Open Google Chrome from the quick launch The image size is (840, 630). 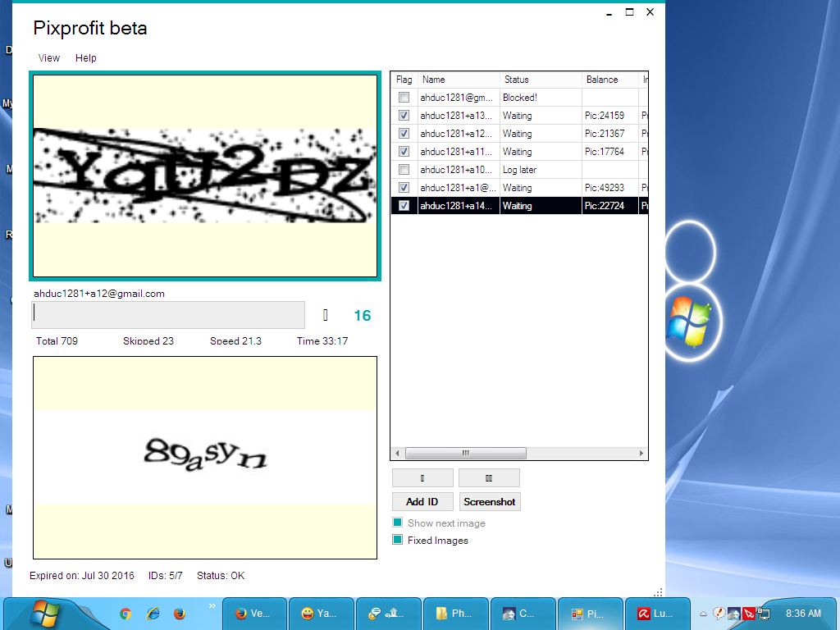[x=126, y=614]
